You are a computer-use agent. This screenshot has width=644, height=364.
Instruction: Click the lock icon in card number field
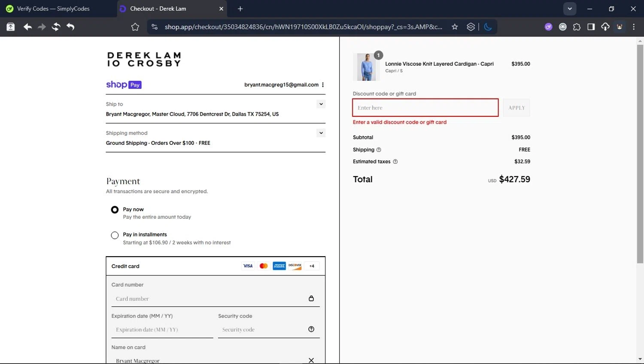point(311,298)
